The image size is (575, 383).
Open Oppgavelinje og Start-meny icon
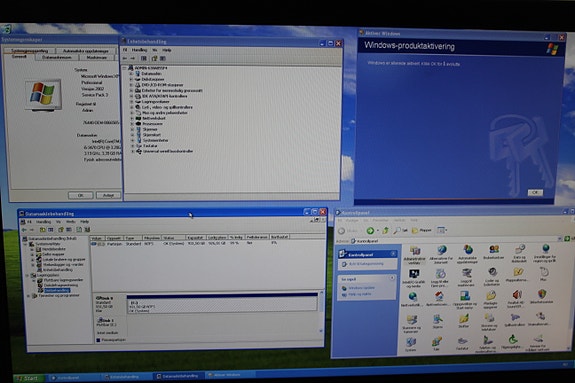(x=465, y=300)
